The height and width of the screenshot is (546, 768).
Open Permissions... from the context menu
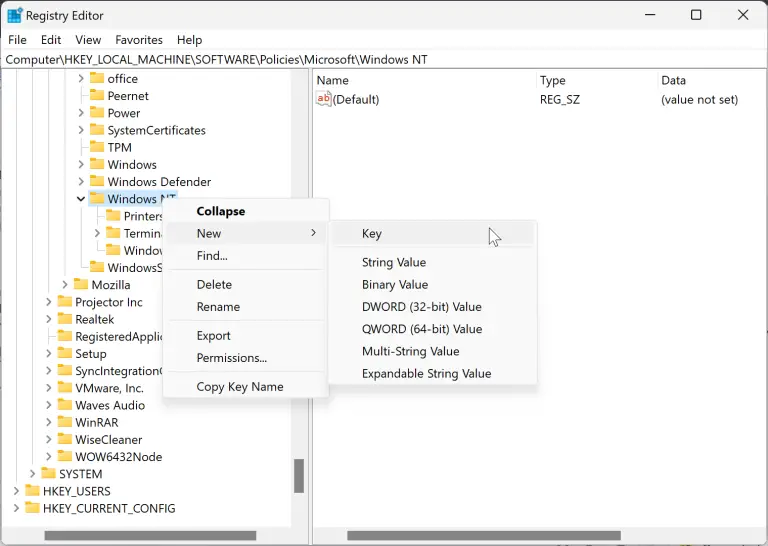(246, 357)
